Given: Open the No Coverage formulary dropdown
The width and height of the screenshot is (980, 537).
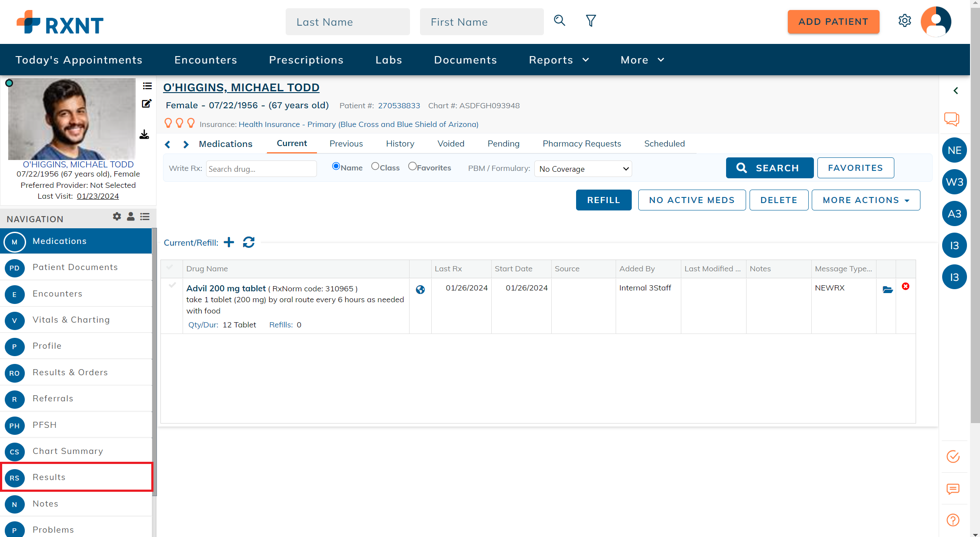Looking at the screenshot, I should (583, 169).
